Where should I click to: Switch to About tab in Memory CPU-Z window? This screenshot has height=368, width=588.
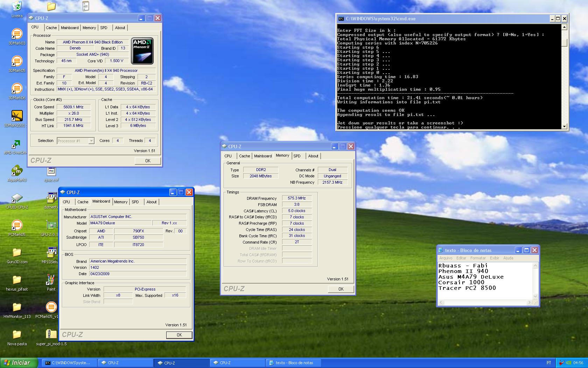[313, 156]
